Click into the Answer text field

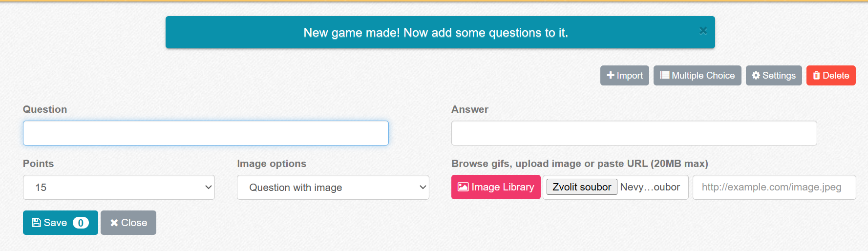point(634,133)
